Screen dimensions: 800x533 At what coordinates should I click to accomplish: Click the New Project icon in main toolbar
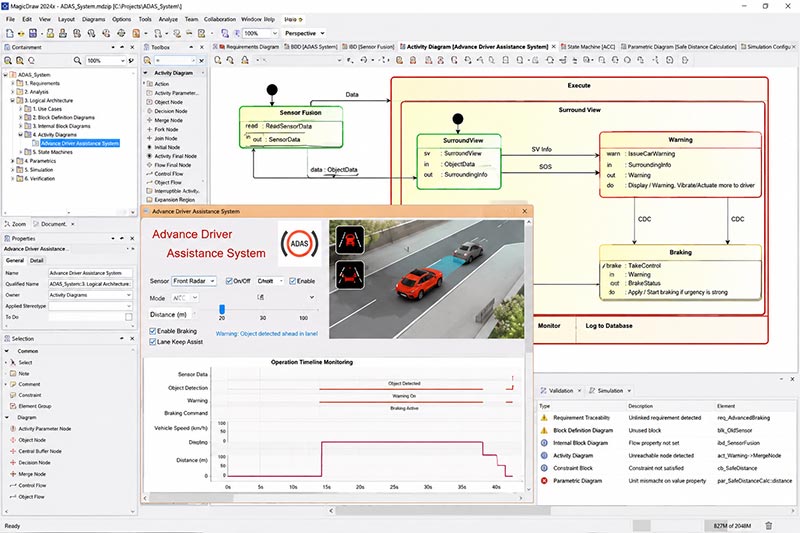9,33
